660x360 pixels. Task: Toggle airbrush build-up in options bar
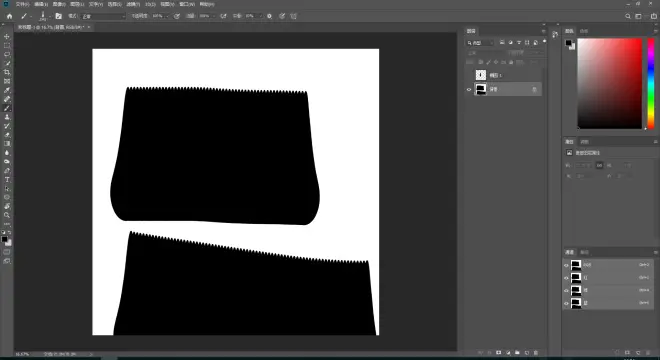click(224, 16)
